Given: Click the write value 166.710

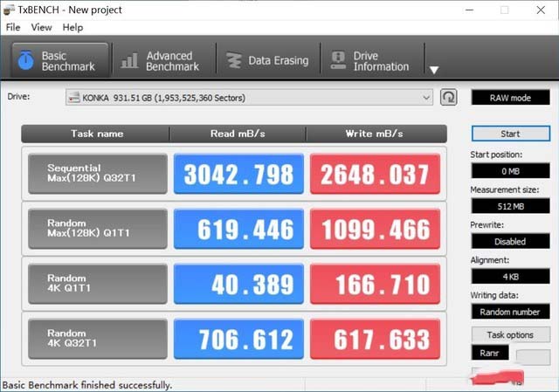Looking at the screenshot, I should pos(375,284).
